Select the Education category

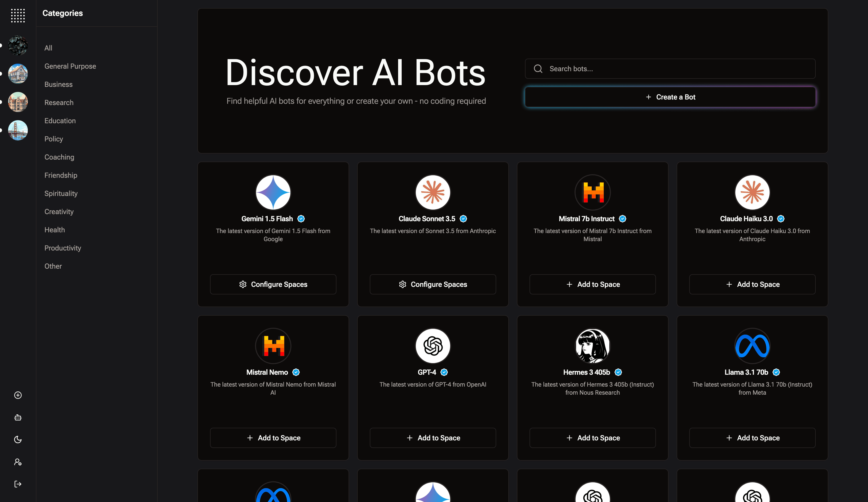click(60, 121)
